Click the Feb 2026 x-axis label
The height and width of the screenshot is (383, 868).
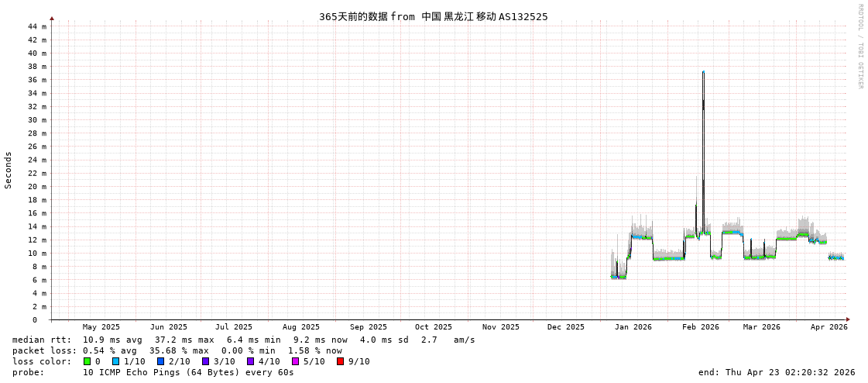point(700,327)
